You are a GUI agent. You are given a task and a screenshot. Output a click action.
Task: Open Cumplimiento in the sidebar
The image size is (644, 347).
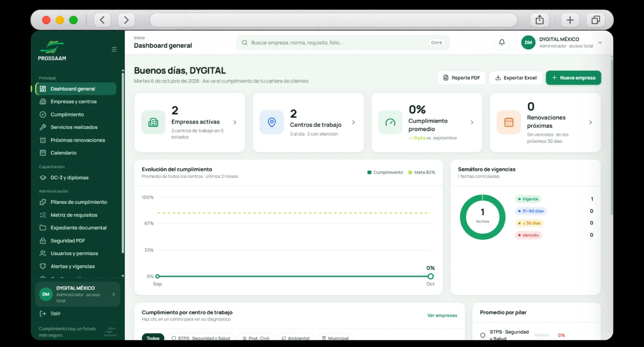[76, 115]
